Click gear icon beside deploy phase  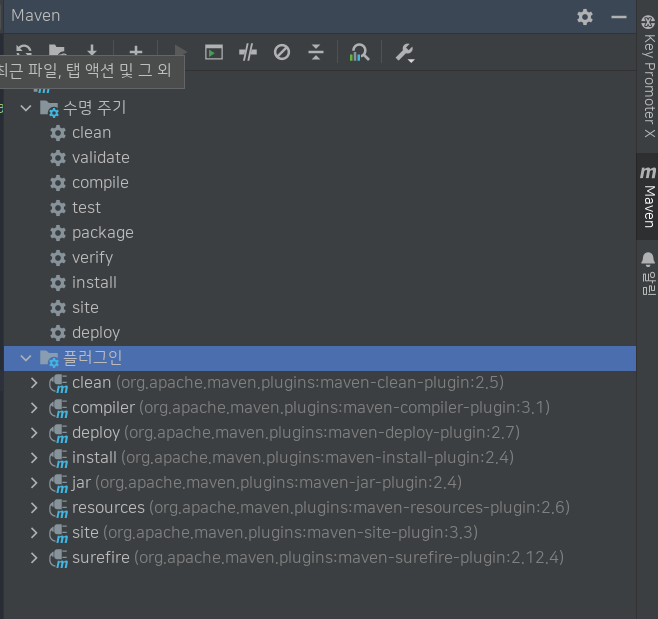coord(58,333)
